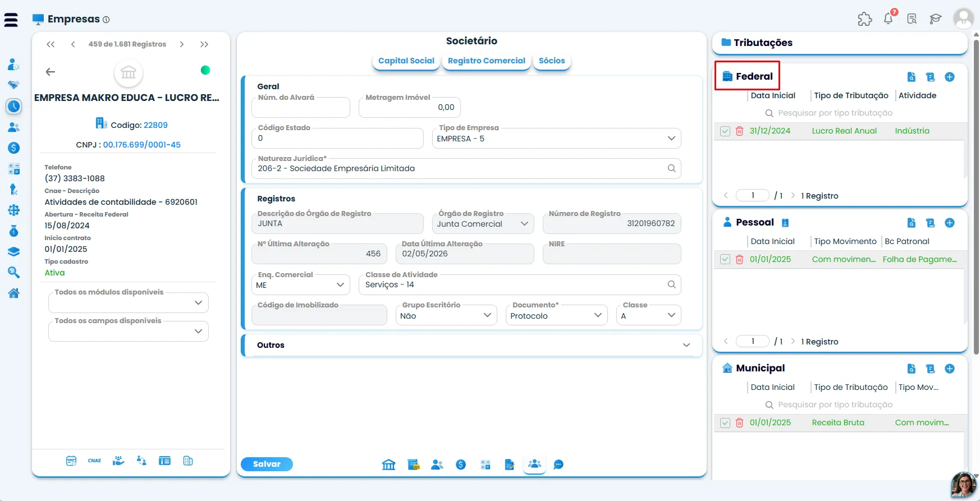Image resolution: width=980 pixels, height=501 pixels.
Task: Open the CNAE icon in company card
Action: [94, 461]
